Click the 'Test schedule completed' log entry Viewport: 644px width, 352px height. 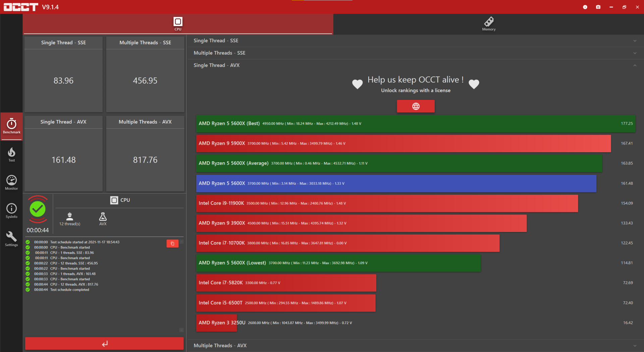70,290
